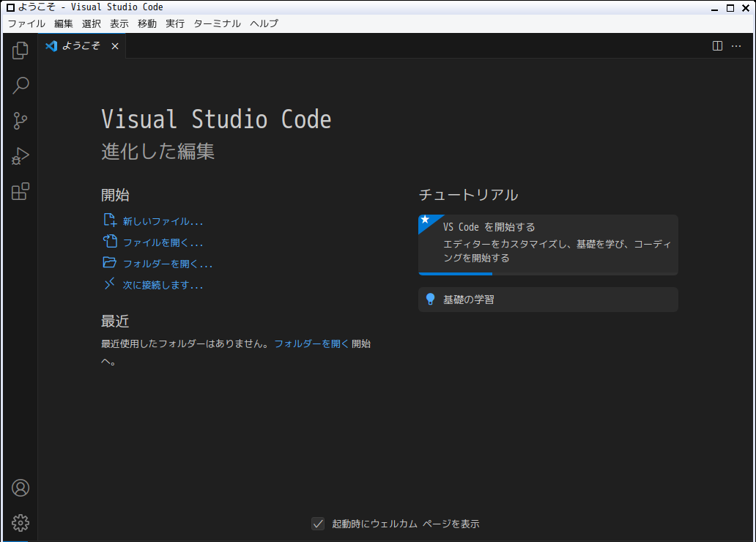756x542 pixels.
Task: Open the 基礎の学習 walkthrough
Action: [548, 300]
